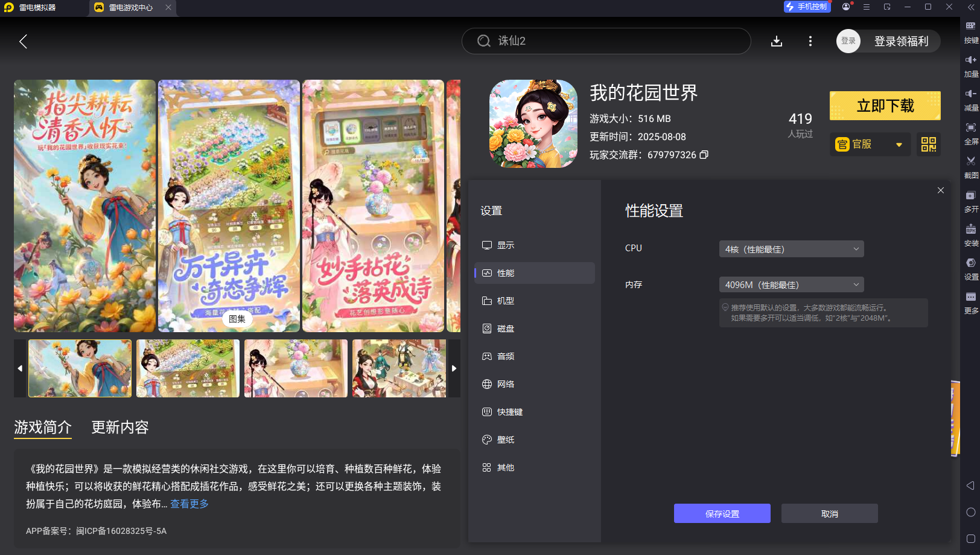
Task: Open the user account icon in title bar
Action: [846, 7]
